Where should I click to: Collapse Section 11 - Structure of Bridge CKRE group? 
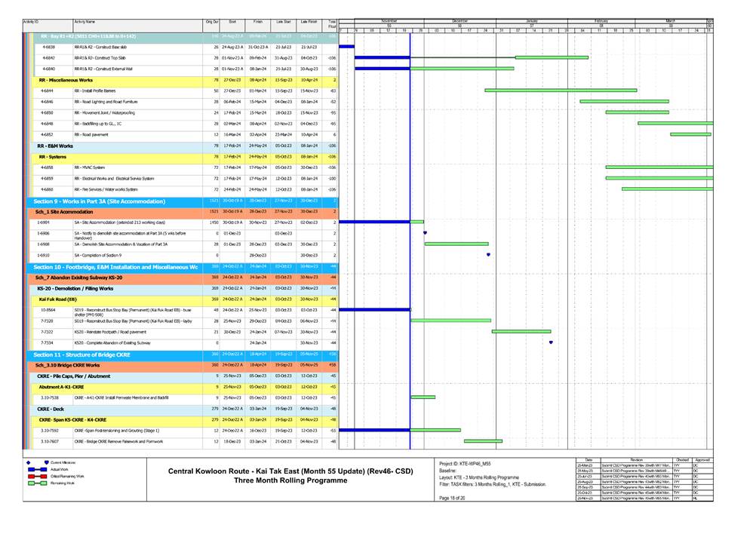[x=81, y=354]
